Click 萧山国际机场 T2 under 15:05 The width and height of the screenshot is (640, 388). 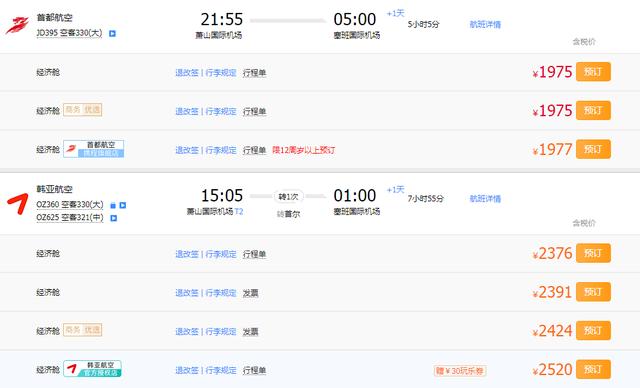point(215,211)
